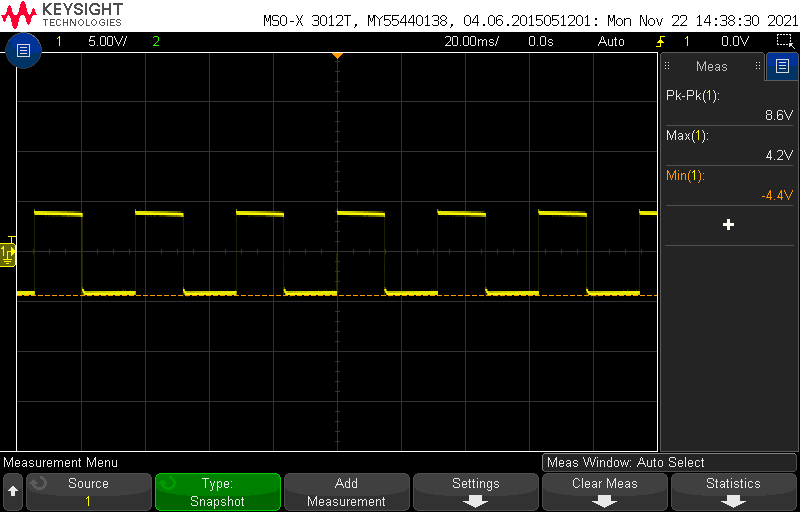
Task: Select the Meas sidebar tab
Action: tap(711, 67)
